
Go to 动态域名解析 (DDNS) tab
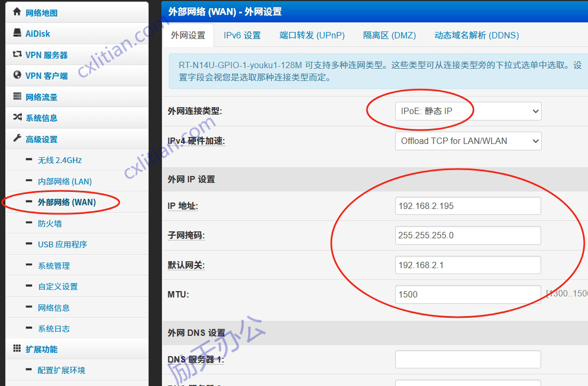476,35
